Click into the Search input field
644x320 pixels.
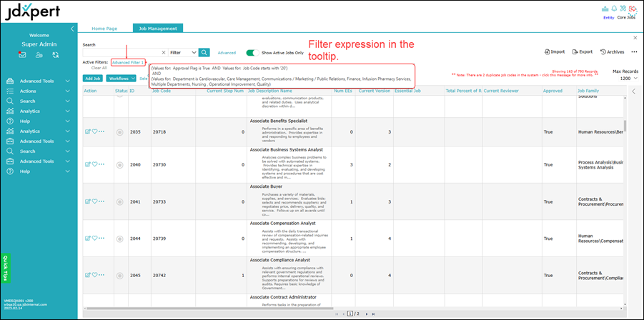(x=122, y=53)
